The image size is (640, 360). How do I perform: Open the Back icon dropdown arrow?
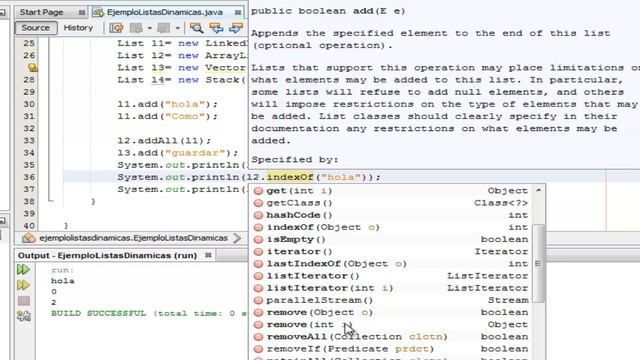click(x=150, y=28)
